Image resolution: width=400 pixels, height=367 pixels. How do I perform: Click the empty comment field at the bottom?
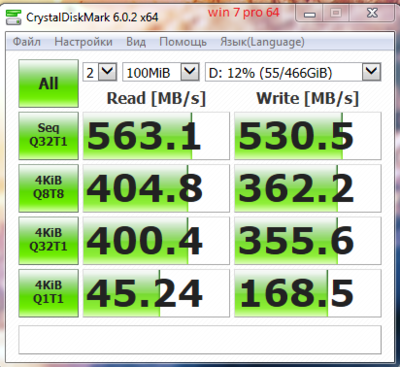(x=200, y=339)
